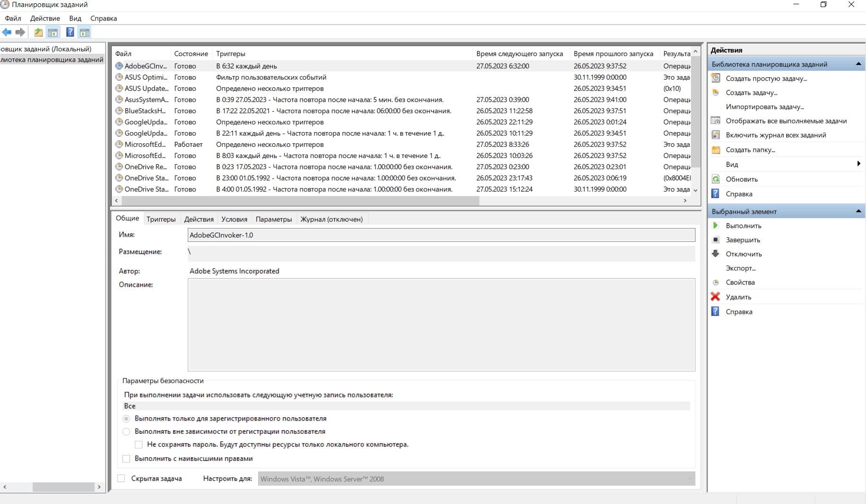Select Планировщик заданий (Локальный) tree node
This screenshot has width=866, height=504.
tap(46, 49)
